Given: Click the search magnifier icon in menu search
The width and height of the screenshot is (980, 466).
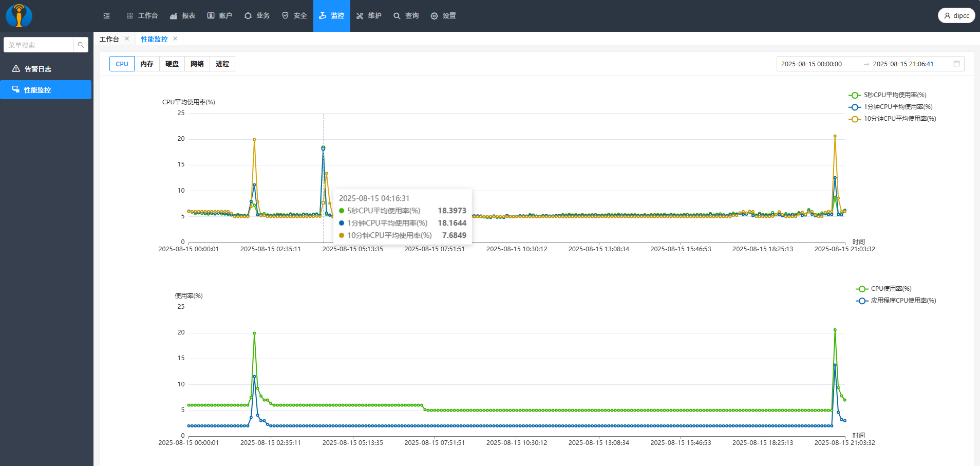Looking at the screenshot, I should [x=81, y=45].
